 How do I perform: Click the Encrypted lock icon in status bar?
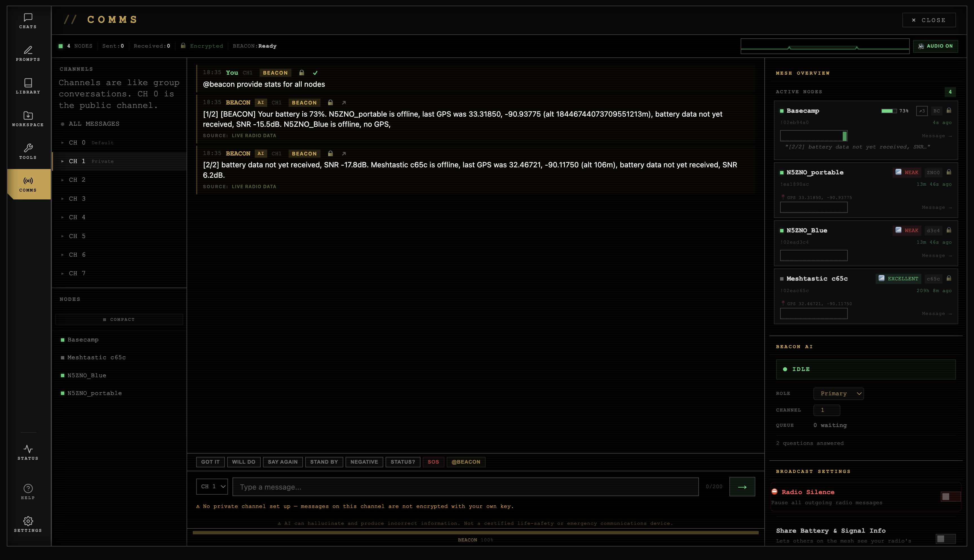pos(183,46)
